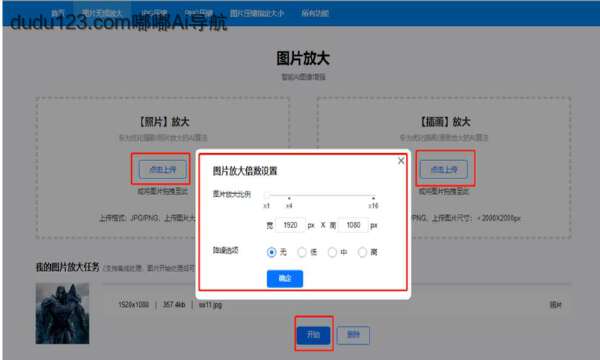Click the 确定 confirm button
Image resolution: width=600 pixels, height=360 pixels.
point(285,279)
